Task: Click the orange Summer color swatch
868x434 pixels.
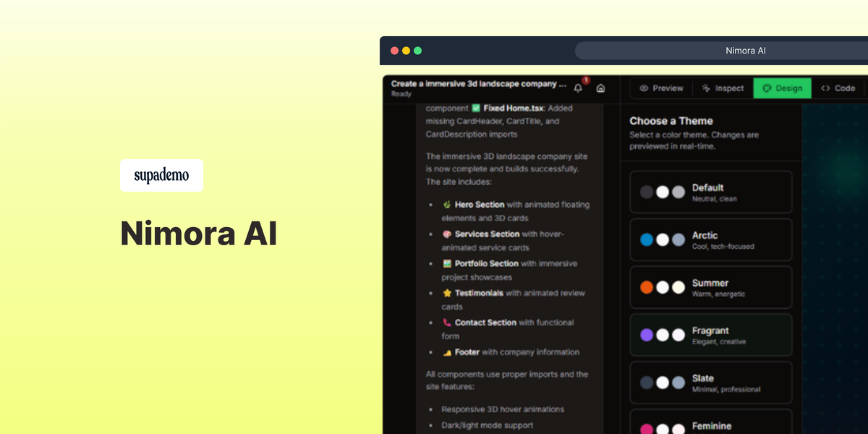Action: pos(647,287)
